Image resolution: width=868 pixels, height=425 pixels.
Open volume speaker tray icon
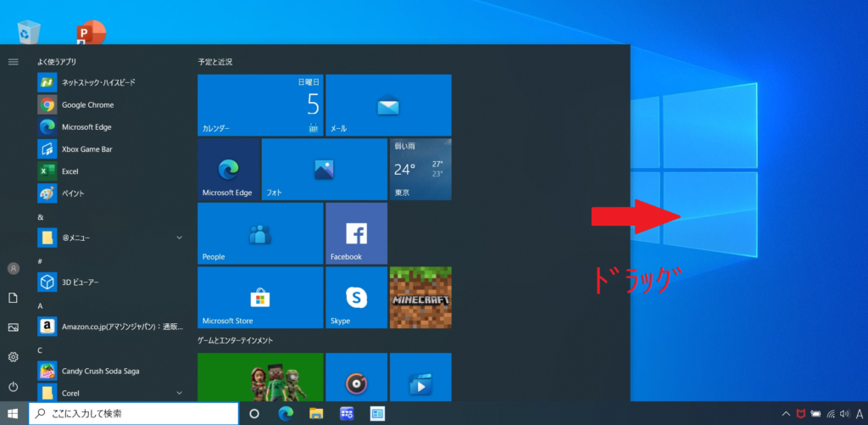point(845,413)
